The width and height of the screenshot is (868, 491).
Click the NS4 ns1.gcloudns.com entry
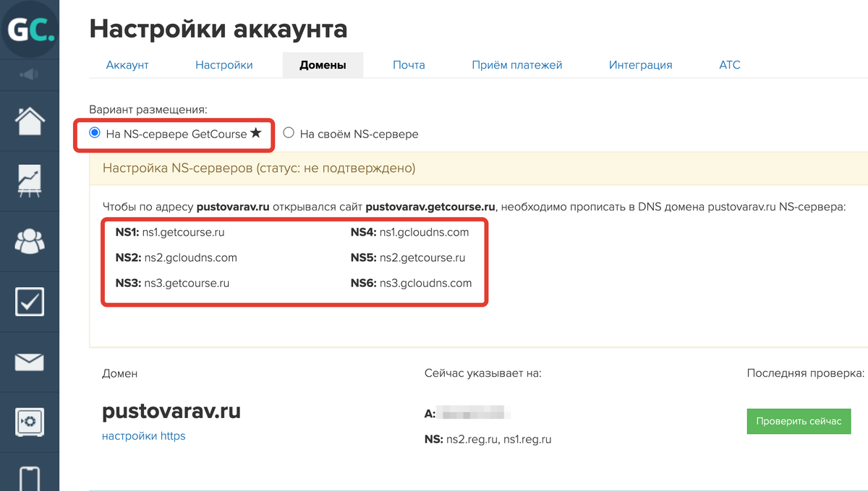point(410,232)
